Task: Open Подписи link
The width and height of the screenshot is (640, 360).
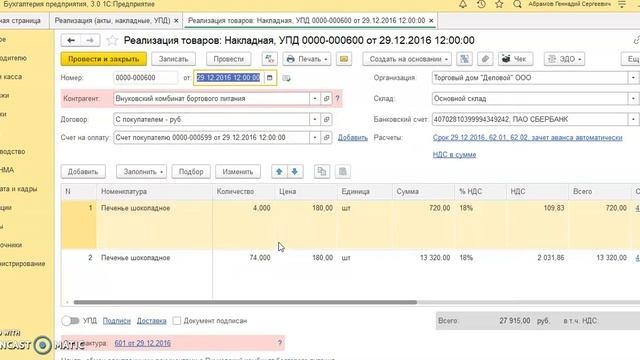Action: coord(116,321)
